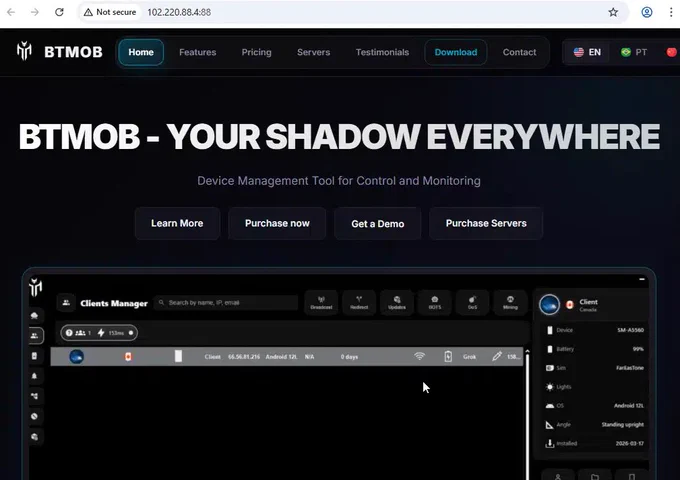Click the DoS toolbar icon
680x480 pixels.
click(472, 303)
